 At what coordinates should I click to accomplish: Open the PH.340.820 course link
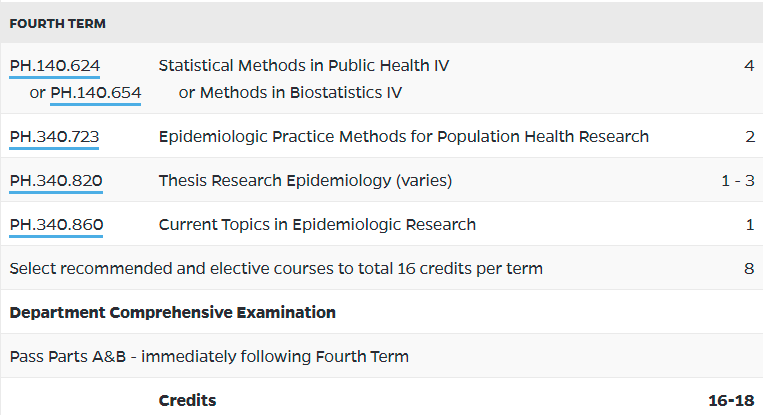[x=56, y=180]
